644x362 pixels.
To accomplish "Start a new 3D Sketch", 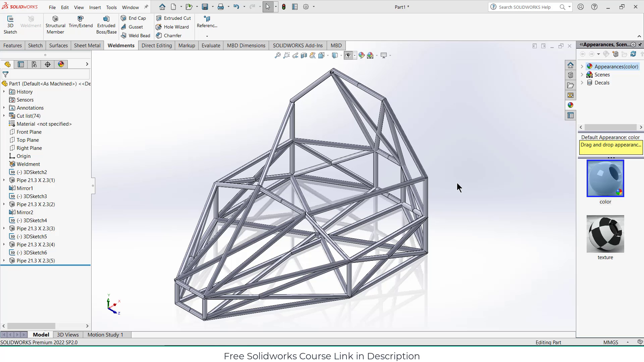I will 10,25.
